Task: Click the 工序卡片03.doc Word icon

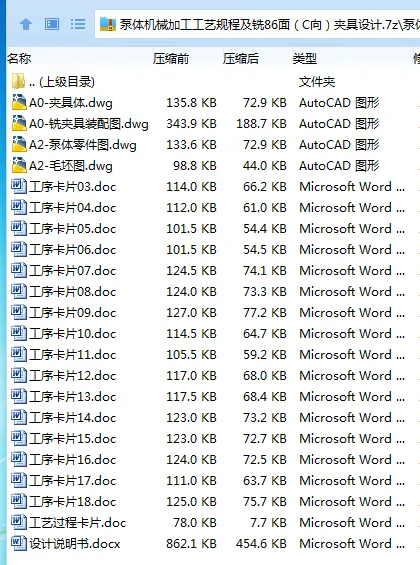Action: click(x=19, y=187)
